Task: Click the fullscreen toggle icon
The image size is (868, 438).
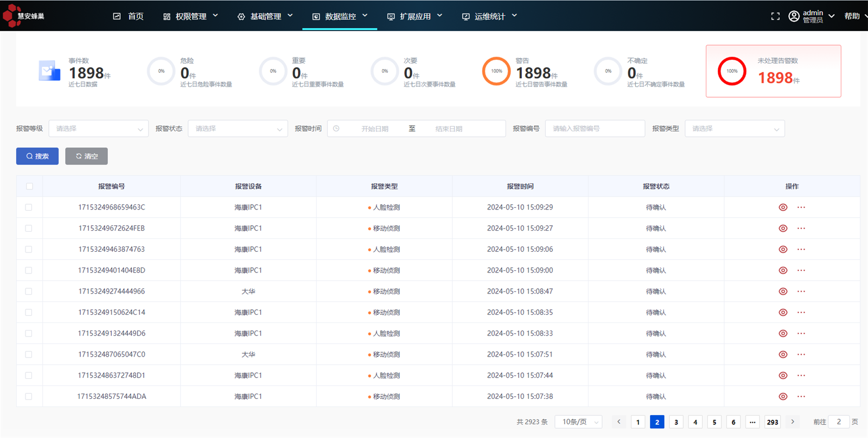Action: click(x=775, y=16)
